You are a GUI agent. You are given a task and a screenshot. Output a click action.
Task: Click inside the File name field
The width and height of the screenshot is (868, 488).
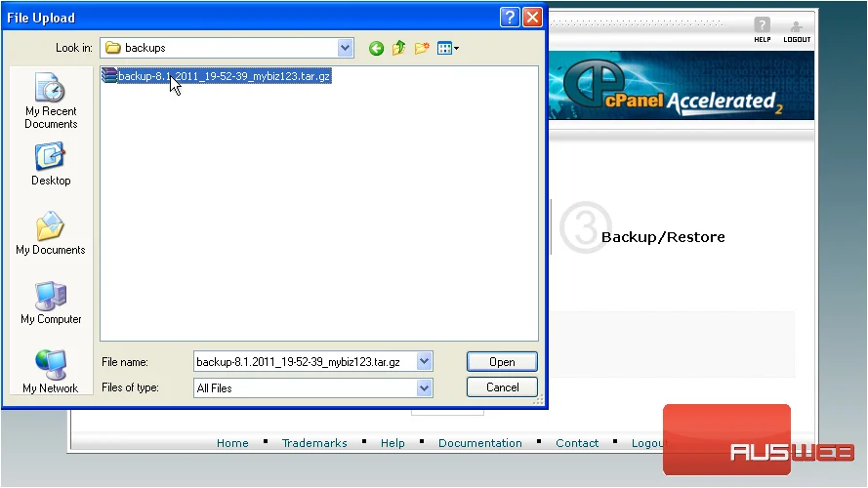[305, 362]
